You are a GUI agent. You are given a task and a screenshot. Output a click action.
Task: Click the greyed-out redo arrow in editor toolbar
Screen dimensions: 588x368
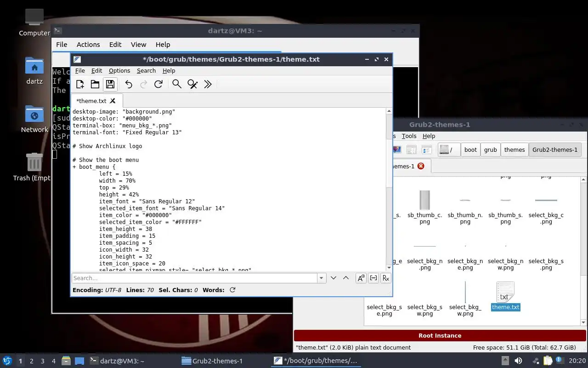point(143,84)
